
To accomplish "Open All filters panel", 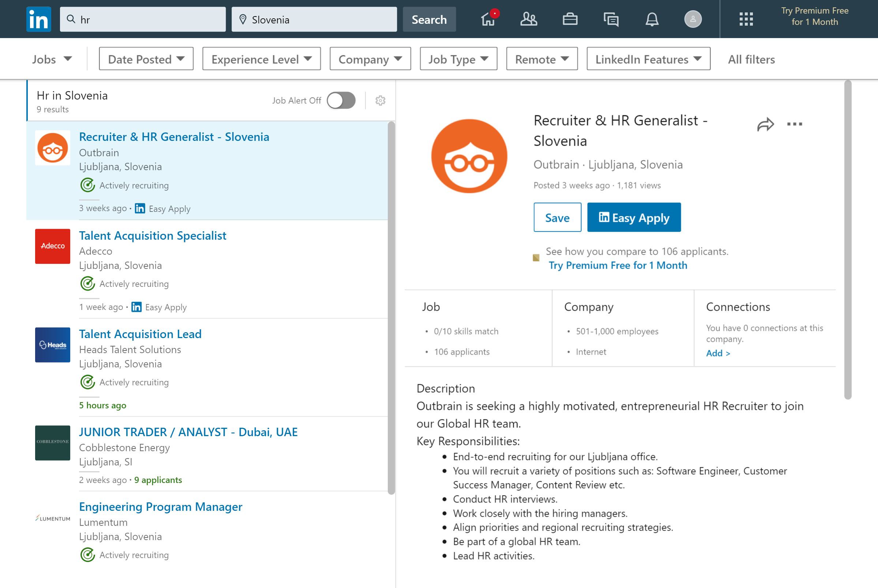I will 751,59.
